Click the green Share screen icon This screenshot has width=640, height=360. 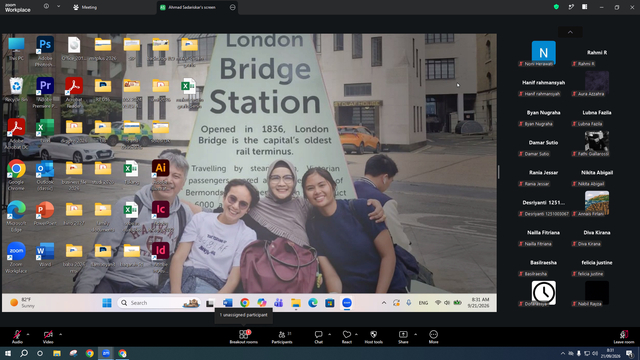pyautogui.click(x=403, y=335)
